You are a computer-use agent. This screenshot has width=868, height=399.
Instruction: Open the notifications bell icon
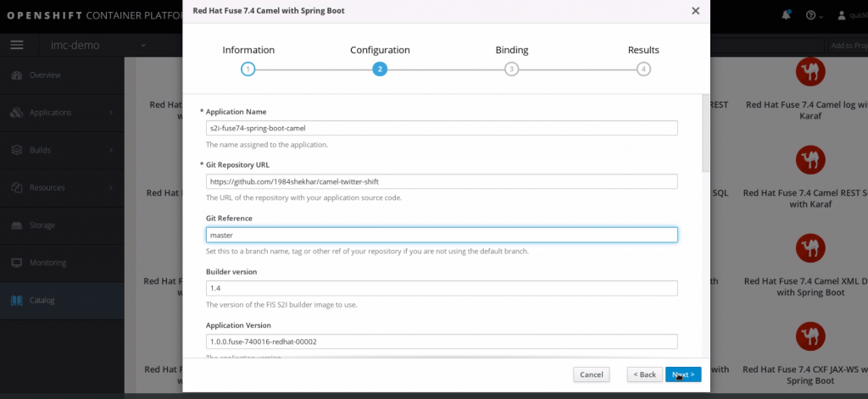coord(787,14)
